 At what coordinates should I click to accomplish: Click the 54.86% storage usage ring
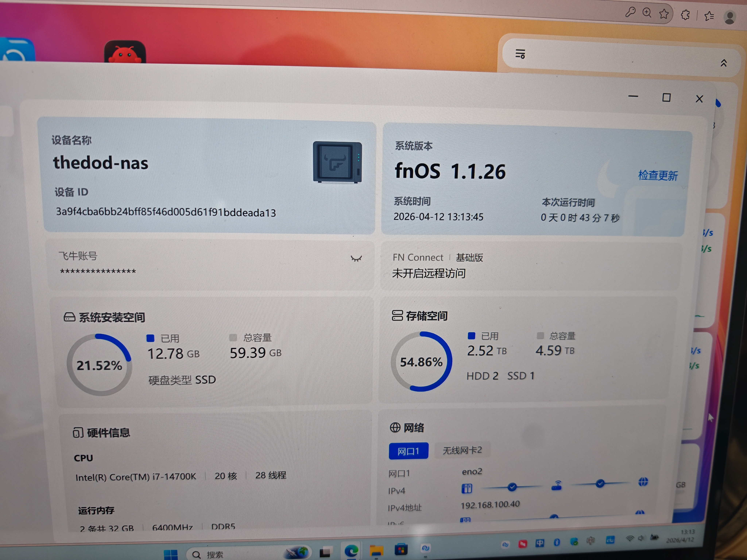(x=421, y=362)
